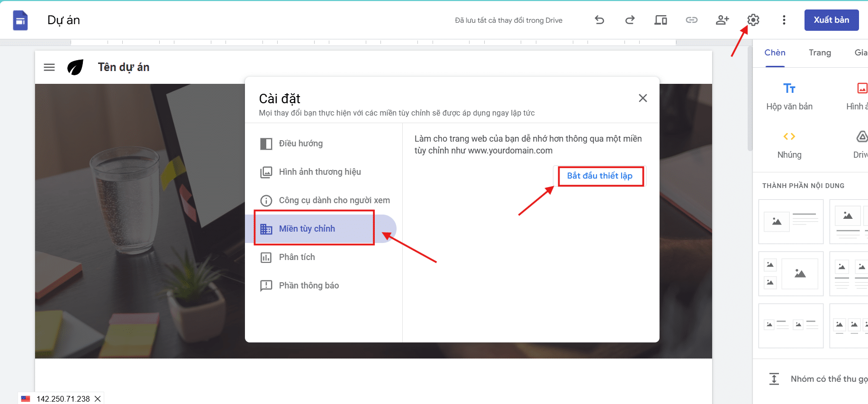Screen dimensions: 868x404
Task: Open the three-dot more menu
Action: click(784, 20)
